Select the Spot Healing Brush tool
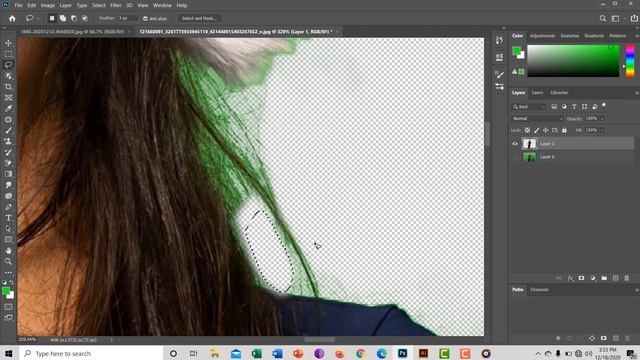640x360 pixels. pyautogui.click(x=8, y=120)
